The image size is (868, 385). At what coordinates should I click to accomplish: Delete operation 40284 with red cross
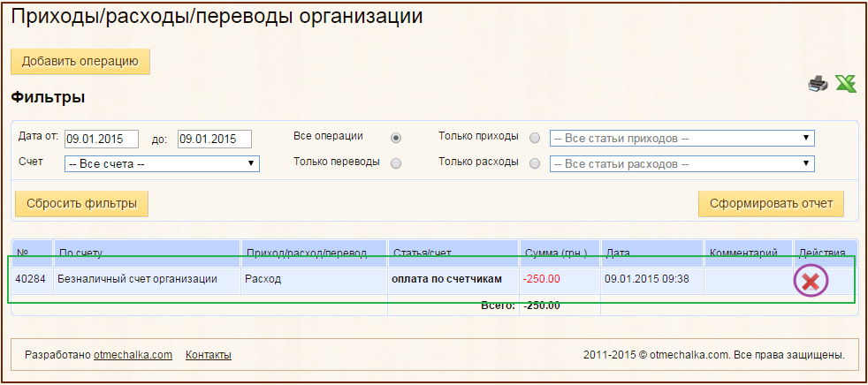coord(811,282)
